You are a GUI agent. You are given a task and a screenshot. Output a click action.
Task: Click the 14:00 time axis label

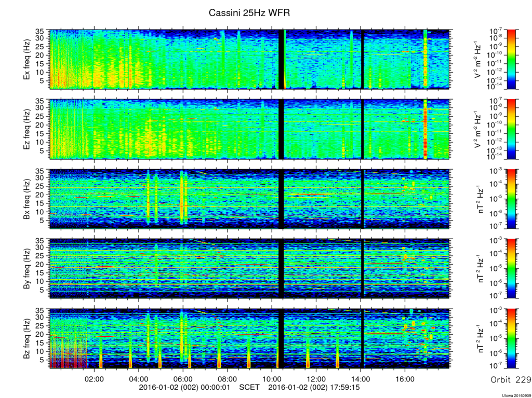tap(361, 379)
